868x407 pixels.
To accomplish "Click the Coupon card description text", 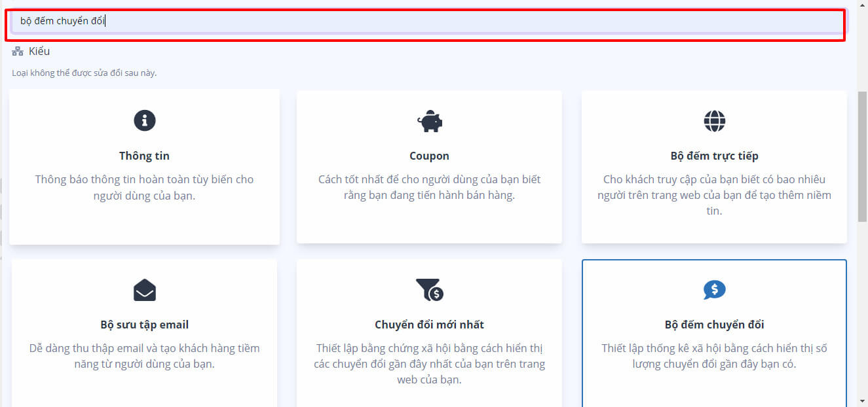I will [x=429, y=187].
